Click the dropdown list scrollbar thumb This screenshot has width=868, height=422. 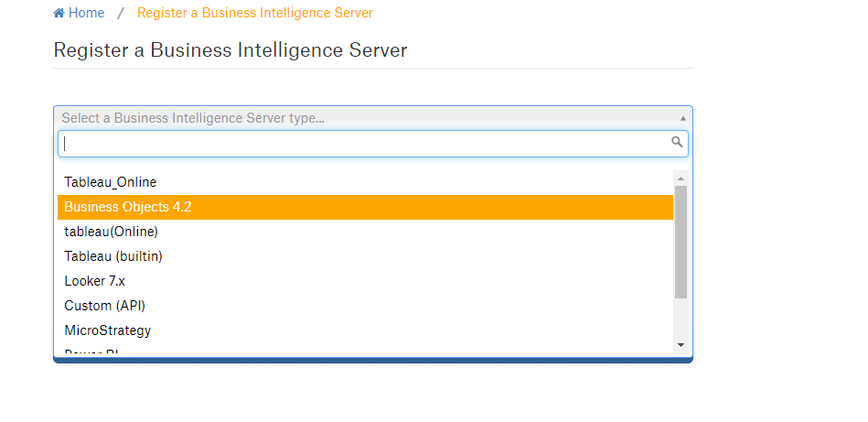(680, 242)
